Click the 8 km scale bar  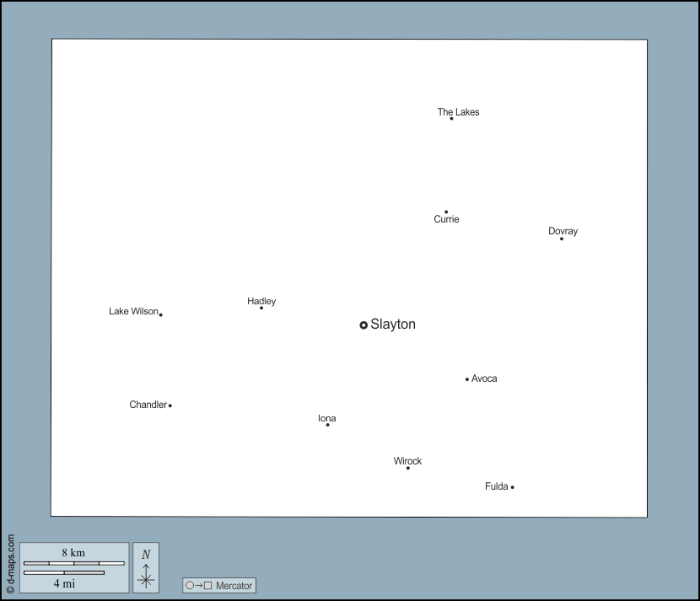point(73,562)
